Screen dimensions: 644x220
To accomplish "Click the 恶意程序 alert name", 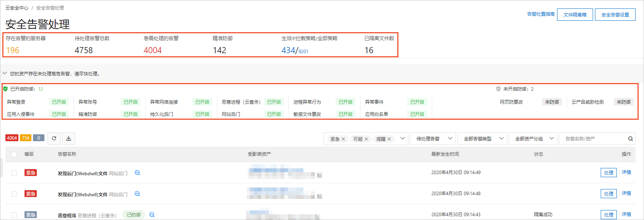I will coord(67,215).
